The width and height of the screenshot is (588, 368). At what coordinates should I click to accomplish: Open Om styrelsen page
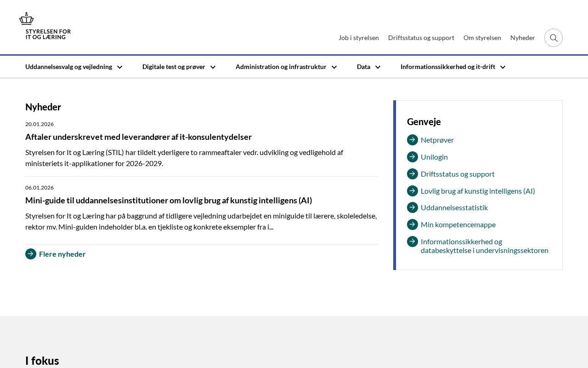click(482, 38)
